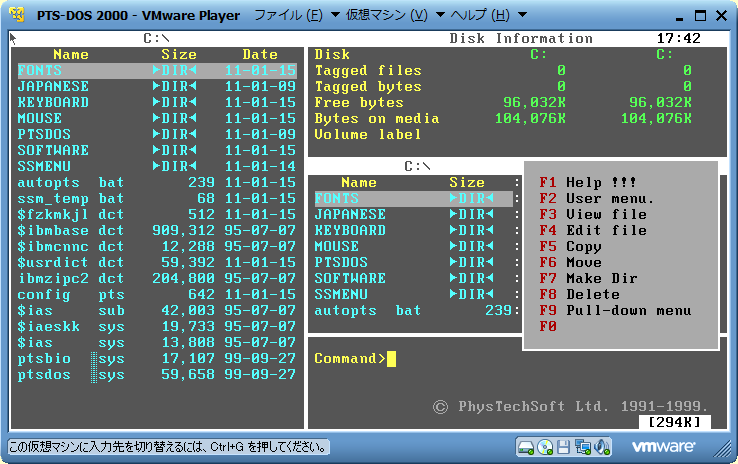
Task: Choose F4 Edit file entry
Action: pyautogui.click(x=593, y=231)
